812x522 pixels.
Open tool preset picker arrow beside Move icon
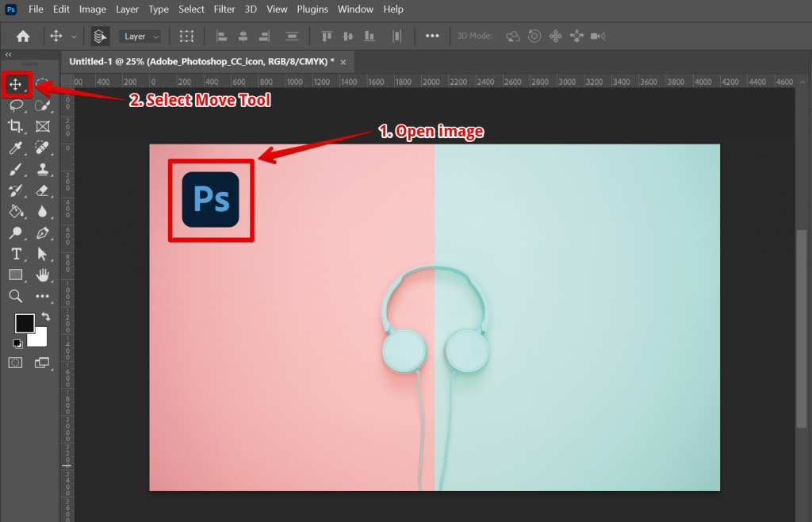75,36
